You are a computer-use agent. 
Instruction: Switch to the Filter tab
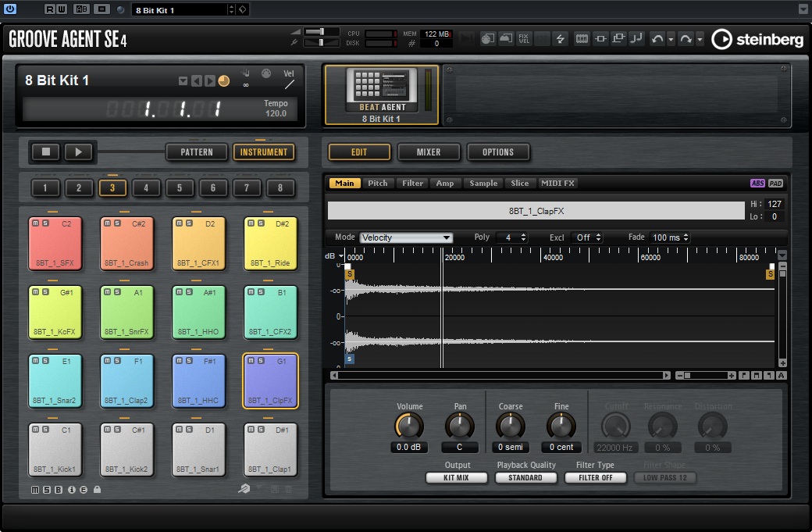pyautogui.click(x=413, y=183)
